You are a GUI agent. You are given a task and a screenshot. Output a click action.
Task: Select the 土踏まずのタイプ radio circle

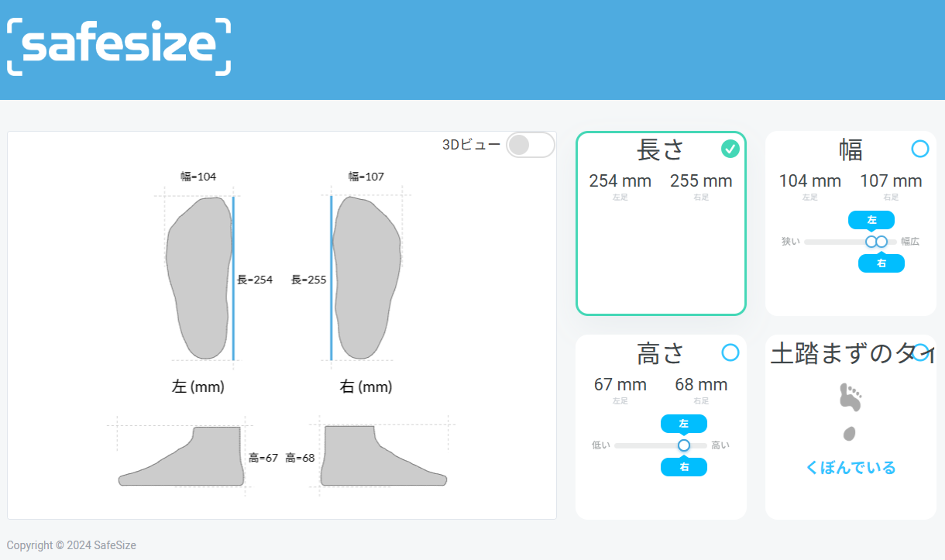click(x=920, y=352)
